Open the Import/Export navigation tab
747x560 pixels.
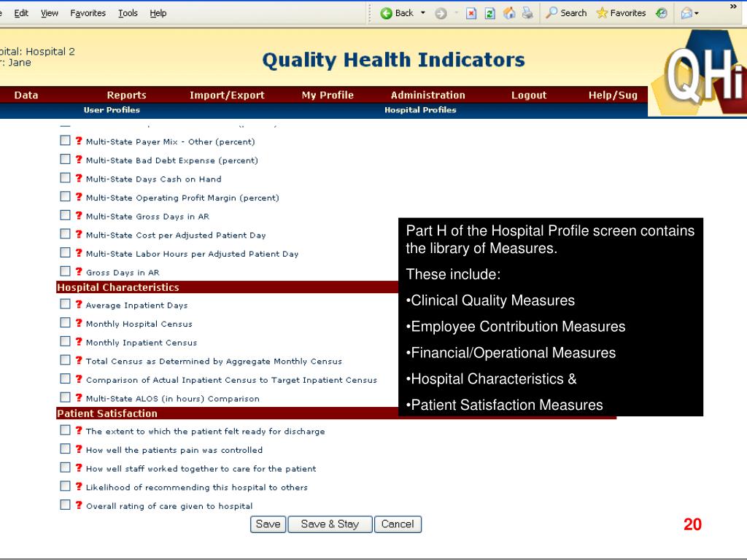(x=227, y=96)
